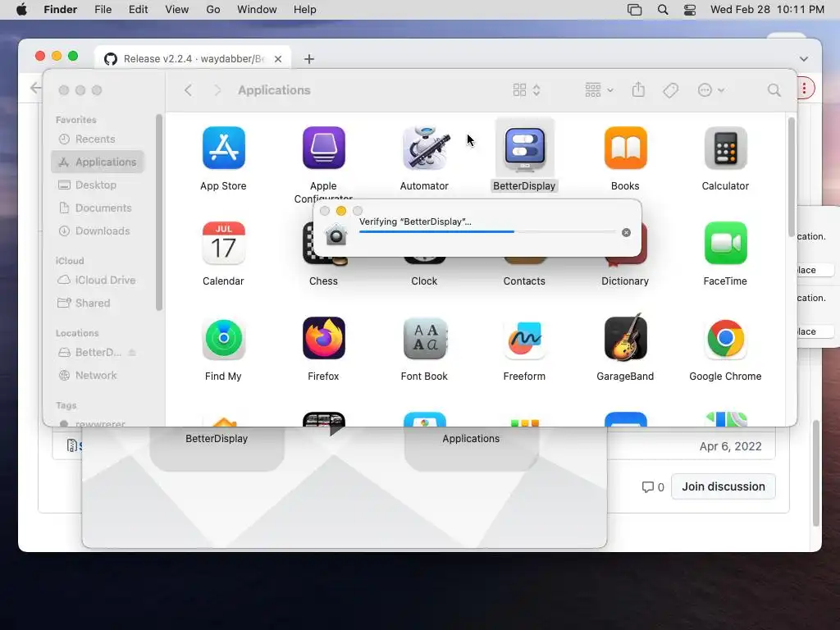The image size is (840, 630).
Task: Click the Apr 6, 2022 date text
Action: (x=730, y=446)
